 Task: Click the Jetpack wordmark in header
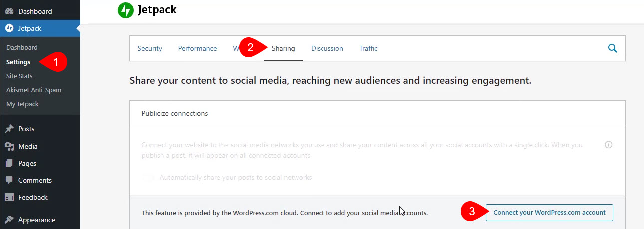tap(157, 10)
